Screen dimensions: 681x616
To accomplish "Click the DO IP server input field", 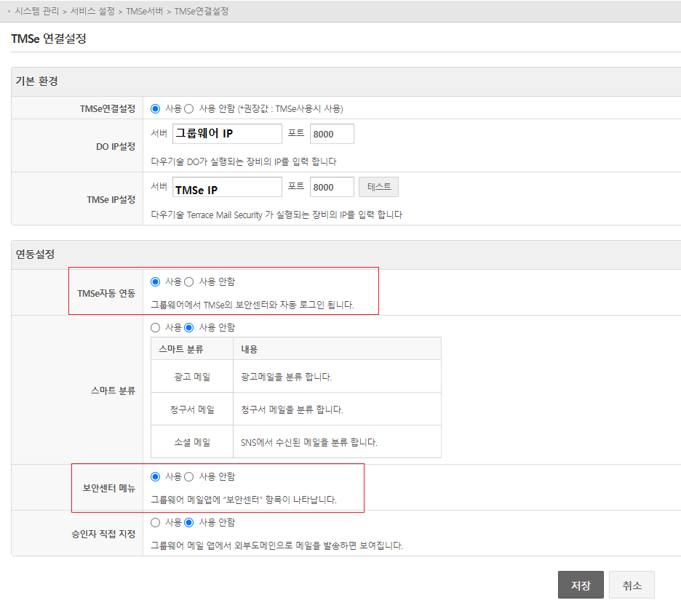I will [227, 134].
